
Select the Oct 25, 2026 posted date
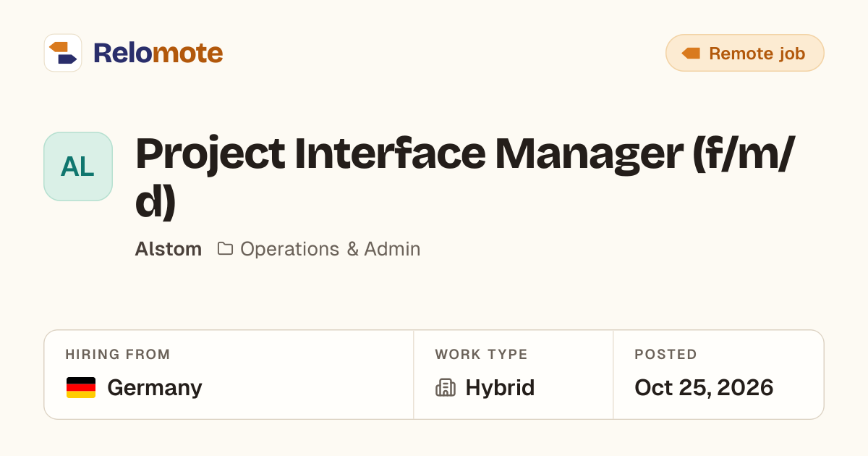(x=704, y=388)
